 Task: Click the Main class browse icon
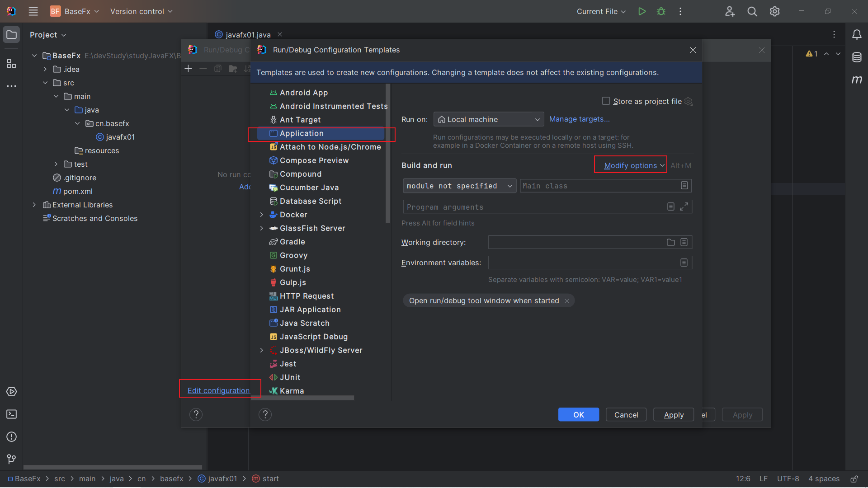coord(684,186)
